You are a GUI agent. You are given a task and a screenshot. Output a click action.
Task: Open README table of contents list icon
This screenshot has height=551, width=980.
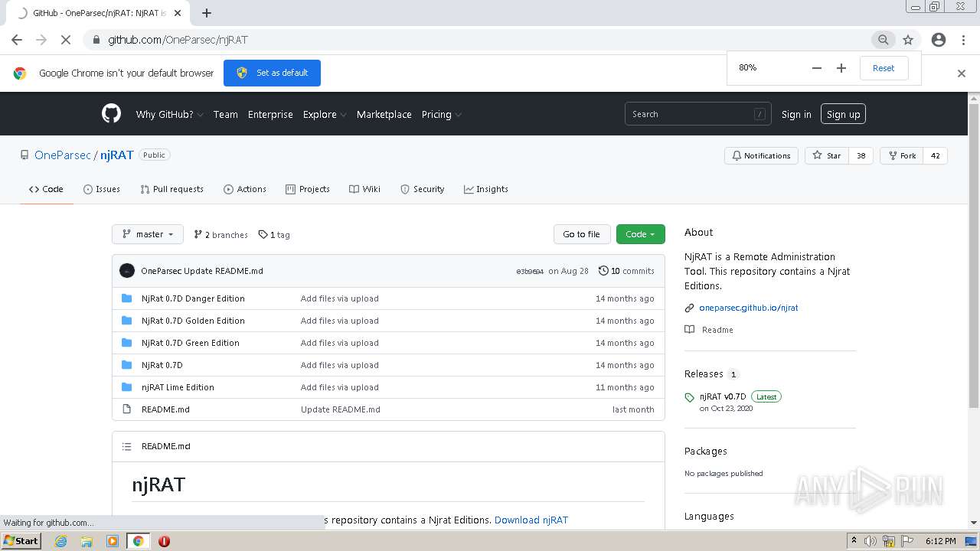127,446
